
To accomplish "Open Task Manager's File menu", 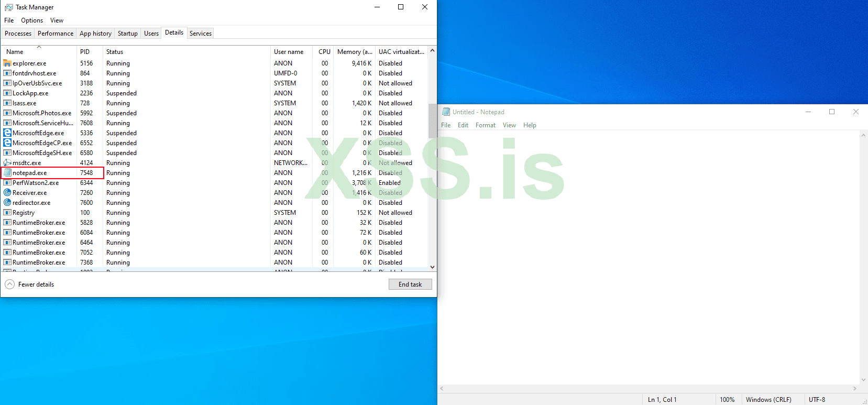I will pos(9,20).
